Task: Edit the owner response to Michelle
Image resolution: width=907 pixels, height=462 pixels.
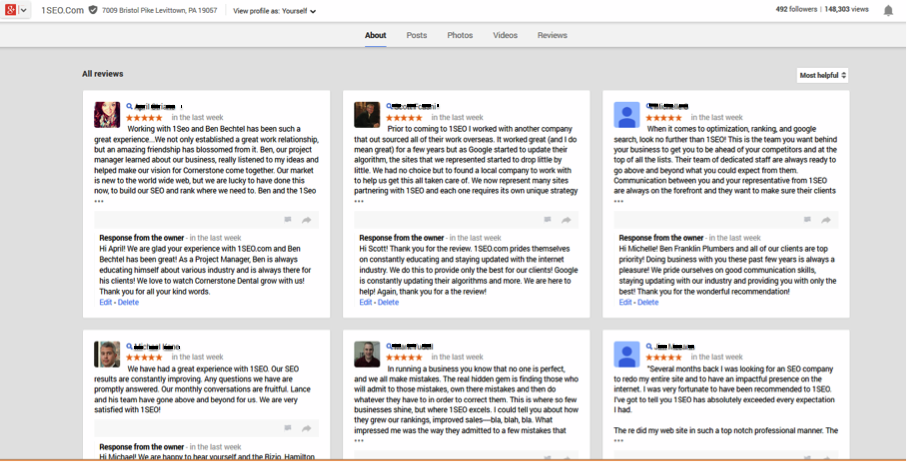Action: click(x=625, y=302)
